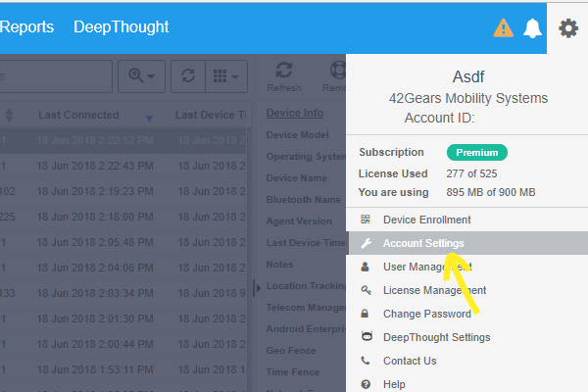Screen dimensions: 588x392
Task: Open the column grid view dropdown
Action: pos(226,76)
